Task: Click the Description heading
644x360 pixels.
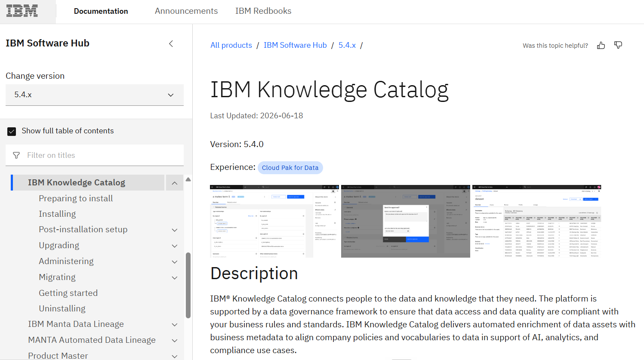Action: (x=254, y=274)
